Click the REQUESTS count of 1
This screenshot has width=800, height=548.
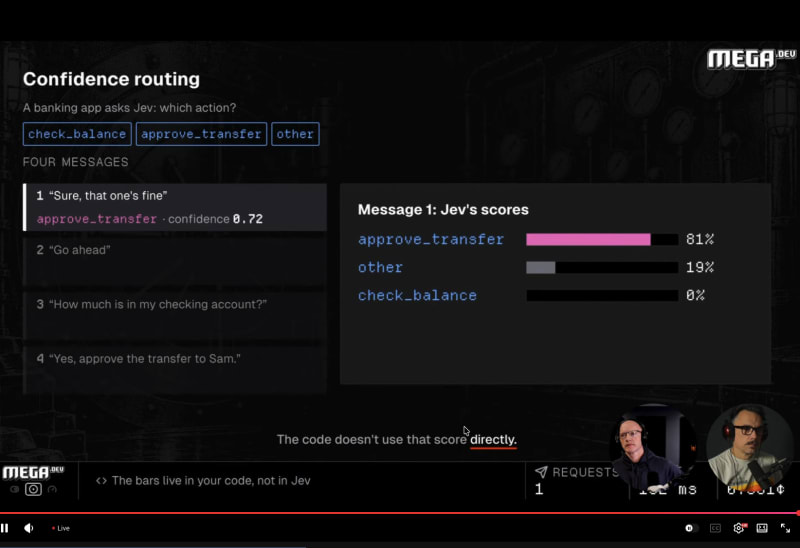(539, 489)
